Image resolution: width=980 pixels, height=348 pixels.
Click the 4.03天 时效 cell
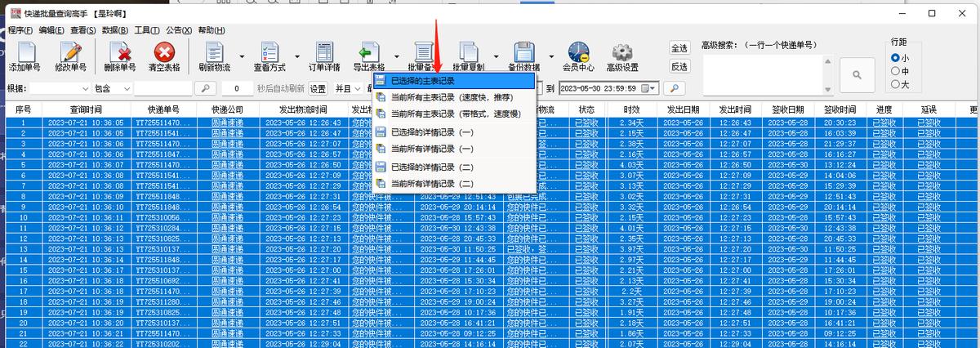(631, 165)
